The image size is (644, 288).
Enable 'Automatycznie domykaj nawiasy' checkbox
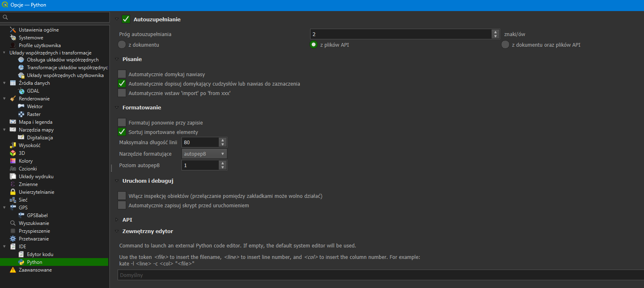[122, 74]
